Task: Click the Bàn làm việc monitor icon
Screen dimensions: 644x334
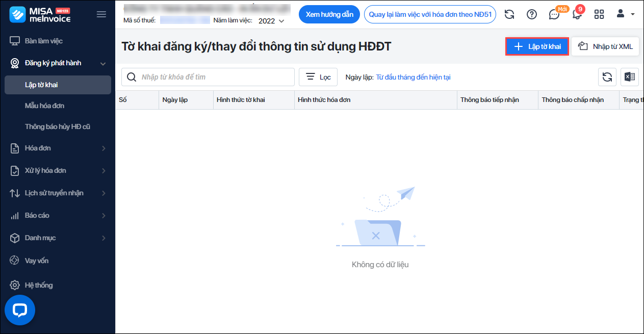Action: pos(15,41)
